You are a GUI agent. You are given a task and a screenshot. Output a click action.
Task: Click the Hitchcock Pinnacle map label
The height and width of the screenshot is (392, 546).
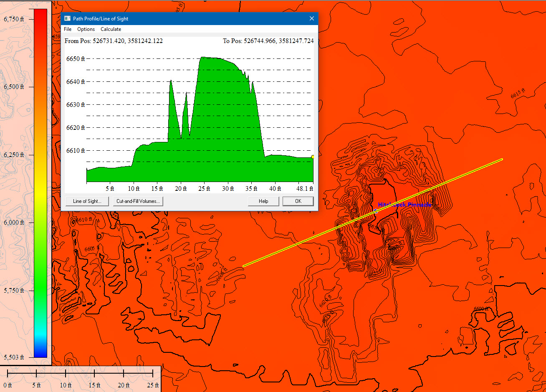coord(404,205)
